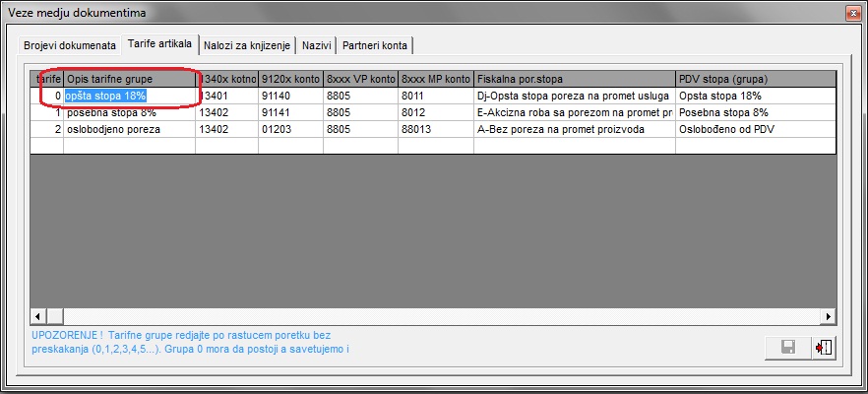The image size is (868, 394).
Task: Click the Tarife artikala tab
Action: coord(159,44)
